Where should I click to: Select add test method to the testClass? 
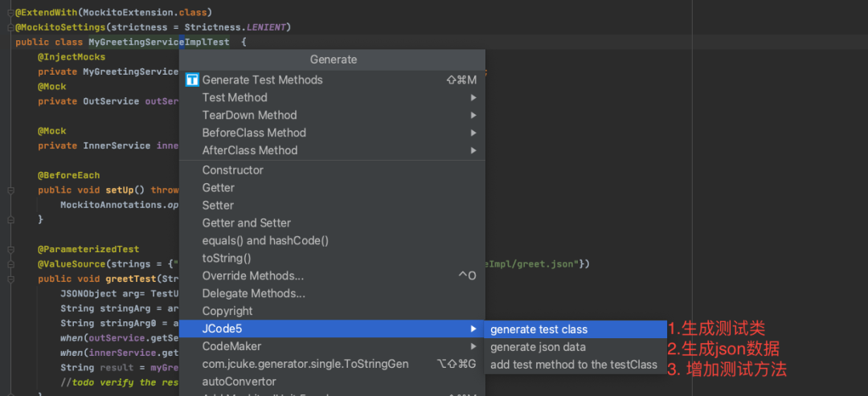click(573, 365)
